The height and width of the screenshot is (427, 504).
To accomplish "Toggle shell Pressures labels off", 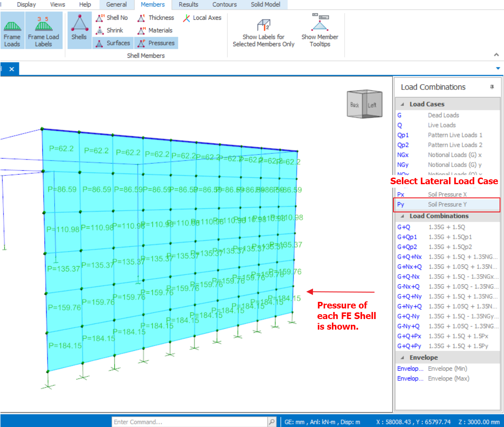I will click(x=156, y=43).
